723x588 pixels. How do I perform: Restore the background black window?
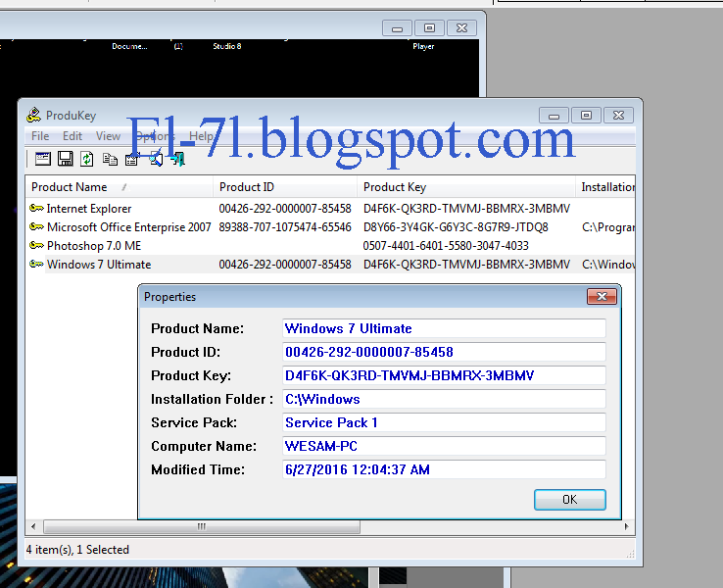pyautogui.click(x=429, y=28)
